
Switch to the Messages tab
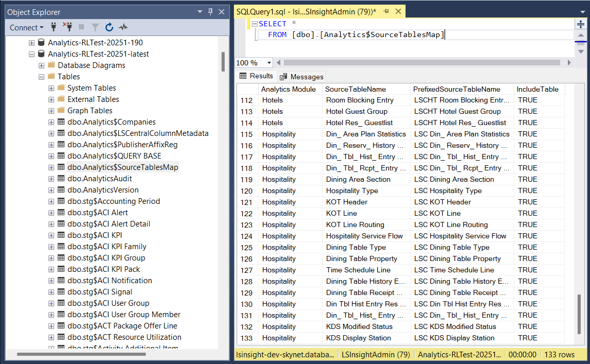(301, 77)
